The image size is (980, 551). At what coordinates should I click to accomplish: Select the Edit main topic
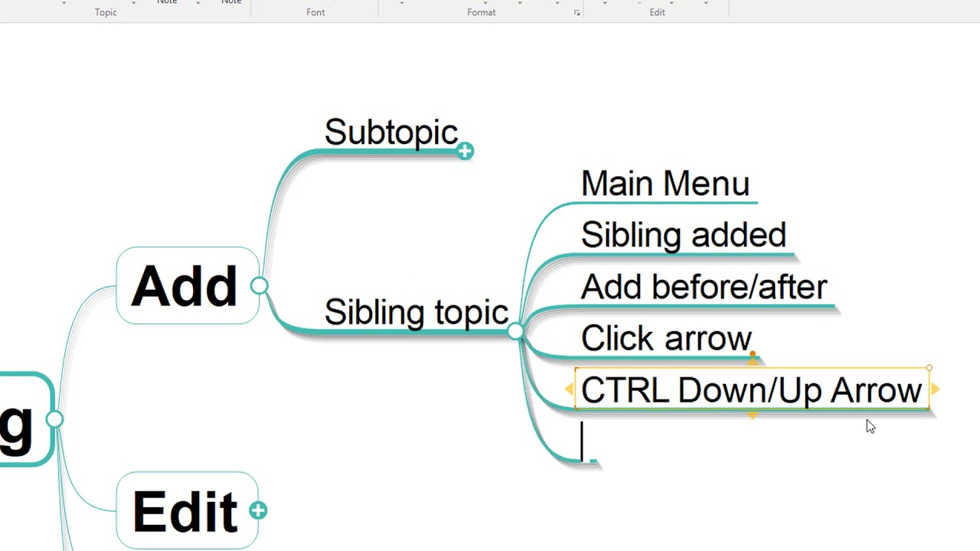(x=188, y=510)
